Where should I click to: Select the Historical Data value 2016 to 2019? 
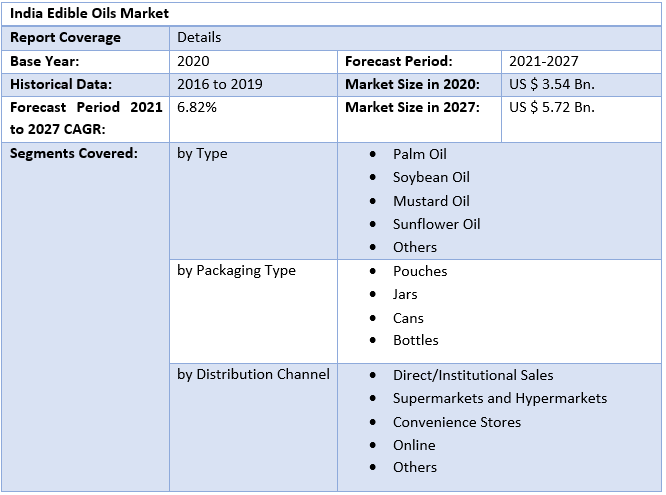pyautogui.click(x=219, y=84)
